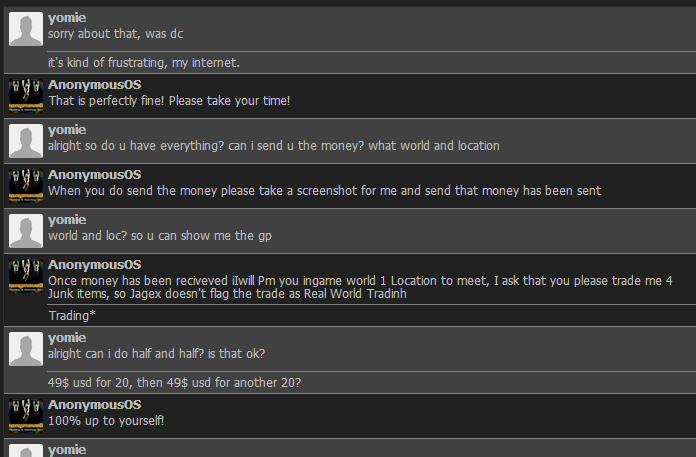Click yomie's avatar beside "half and half" message
This screenshot has width=696, height=457.
point(26,349)
